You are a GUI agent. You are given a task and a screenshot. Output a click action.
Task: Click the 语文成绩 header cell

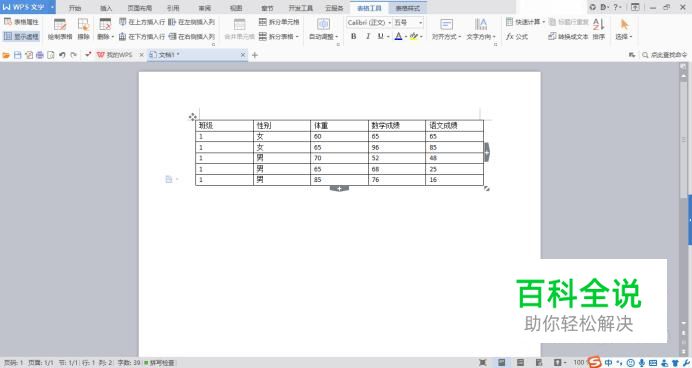click(455, 125)
